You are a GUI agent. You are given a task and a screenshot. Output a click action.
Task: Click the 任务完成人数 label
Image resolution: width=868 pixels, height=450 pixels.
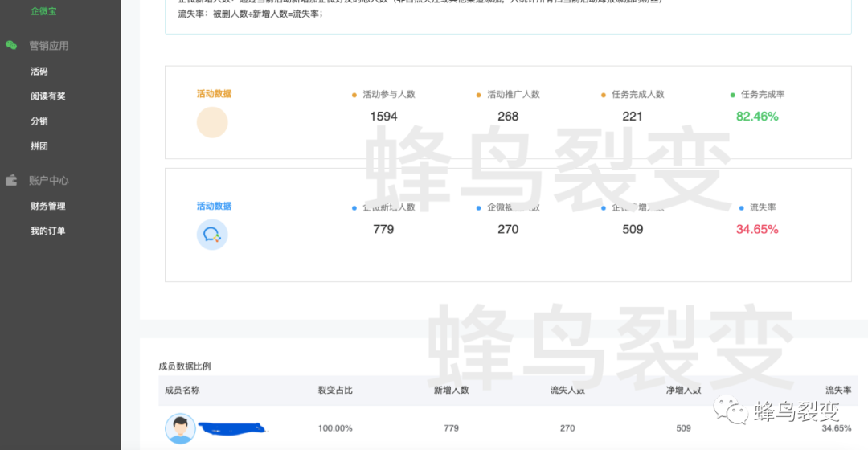click(637, 95)
